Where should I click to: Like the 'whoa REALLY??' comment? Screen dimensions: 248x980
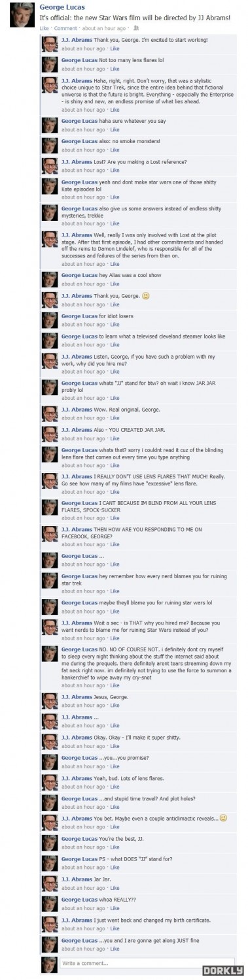tap(115, 908)
